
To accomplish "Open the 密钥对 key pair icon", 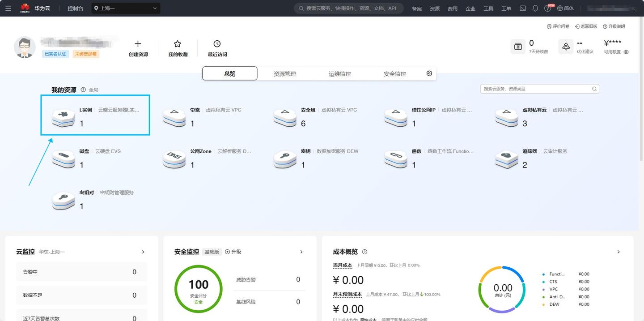I will click(64, 201).
